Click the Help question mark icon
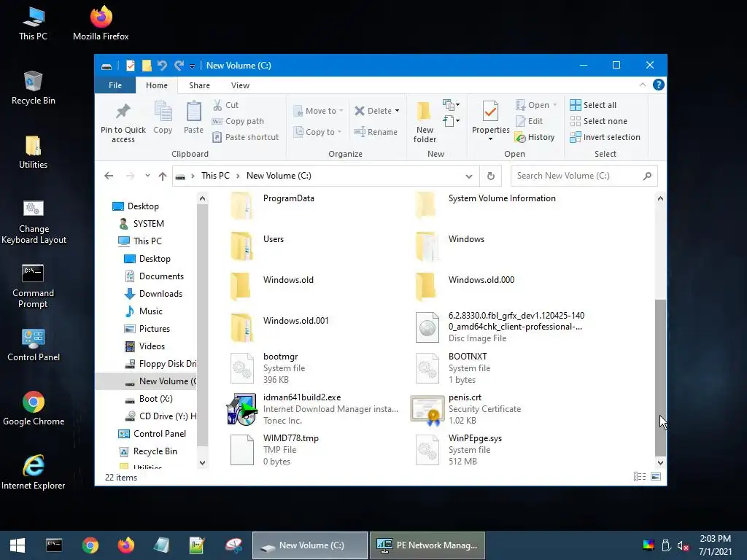This screenshot has height=560, width=747. (x=659, y=85)
